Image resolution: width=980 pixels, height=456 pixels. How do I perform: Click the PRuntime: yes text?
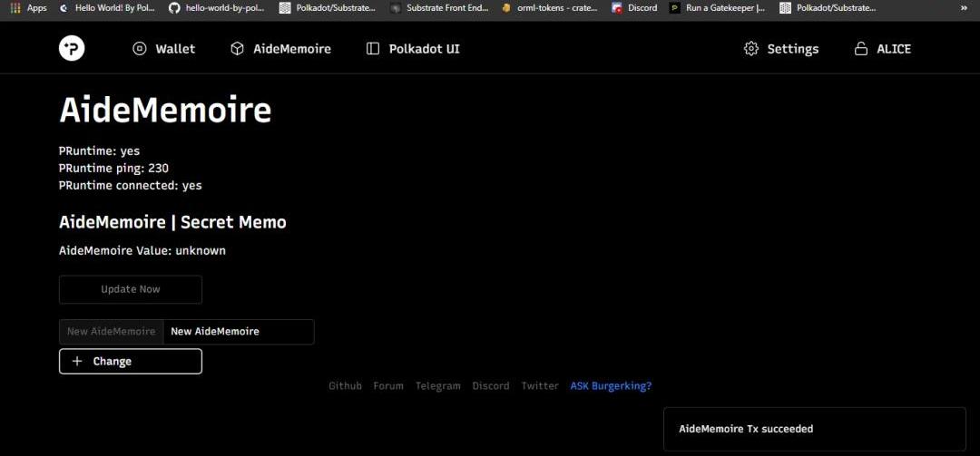point(100,151)
